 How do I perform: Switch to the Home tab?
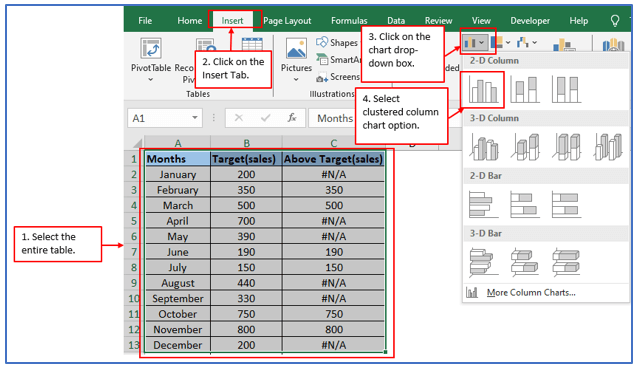(x=189, y=20)
